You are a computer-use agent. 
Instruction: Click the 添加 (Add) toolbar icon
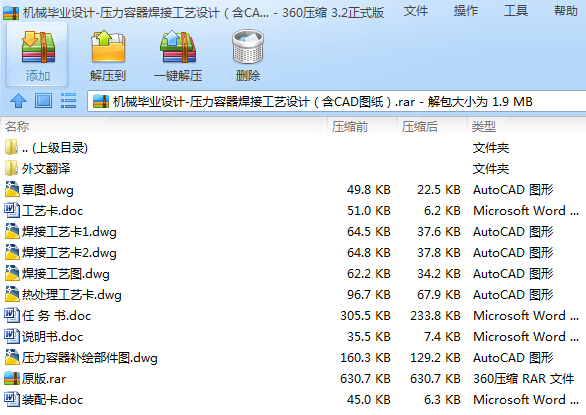click(38, 47)
